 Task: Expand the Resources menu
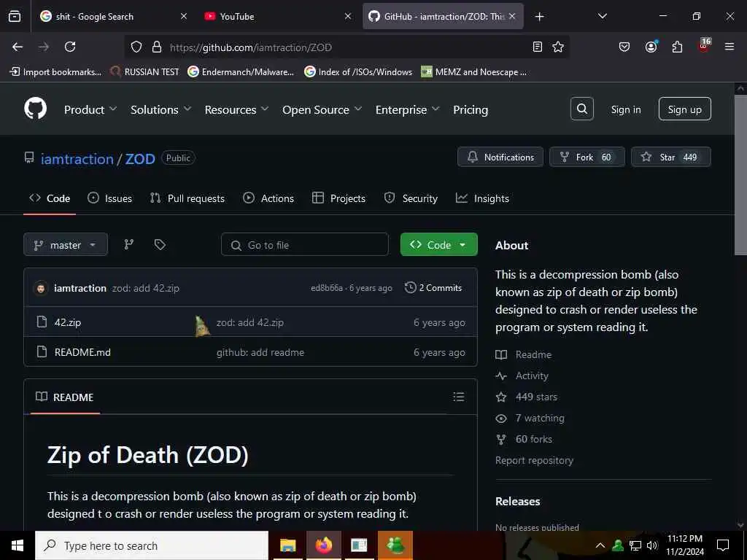(x=237, y=109)
